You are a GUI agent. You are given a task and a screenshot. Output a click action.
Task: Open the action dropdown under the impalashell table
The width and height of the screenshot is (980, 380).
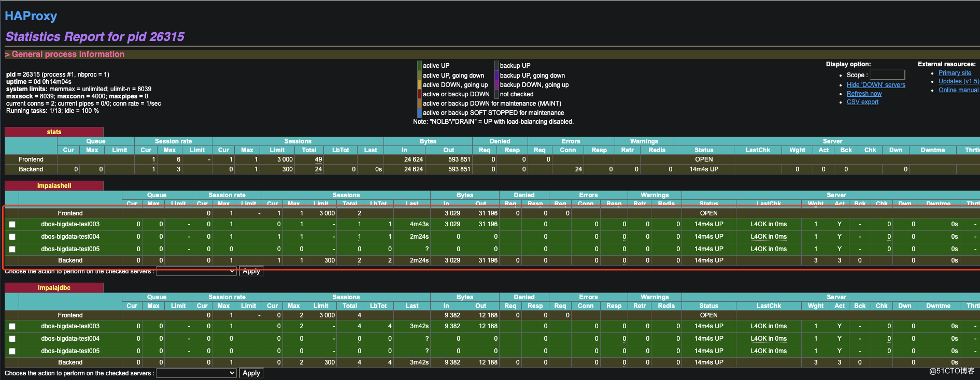196,271
